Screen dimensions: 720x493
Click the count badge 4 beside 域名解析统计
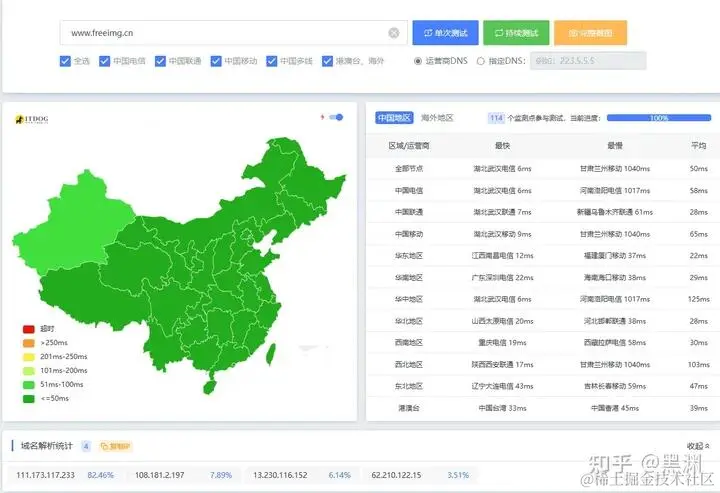point(86,446)
